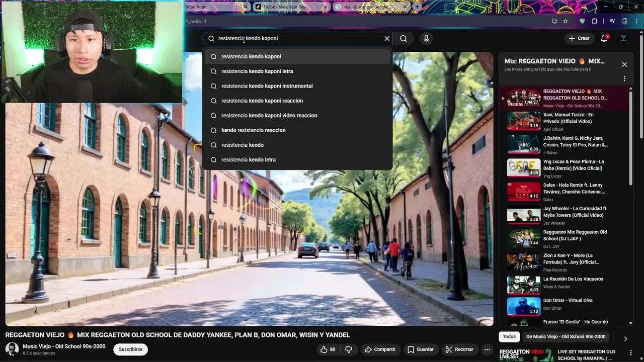Switch to 'TikTok - Make Your Day' browser tab
The image size is (644, 362).
pos(290,7)
